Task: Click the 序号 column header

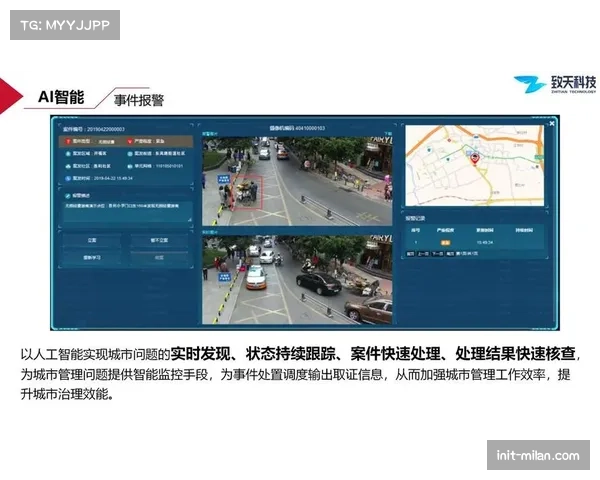Action: [x=416, y=230]
